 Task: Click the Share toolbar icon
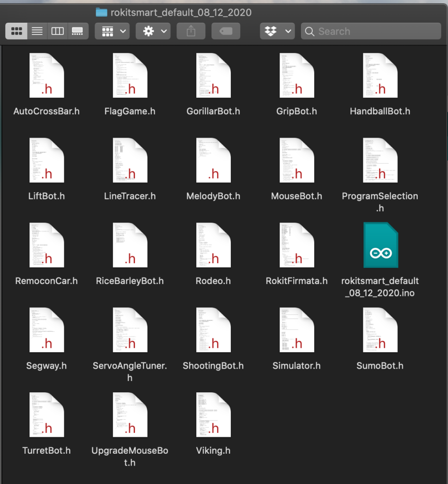(191, 31)
